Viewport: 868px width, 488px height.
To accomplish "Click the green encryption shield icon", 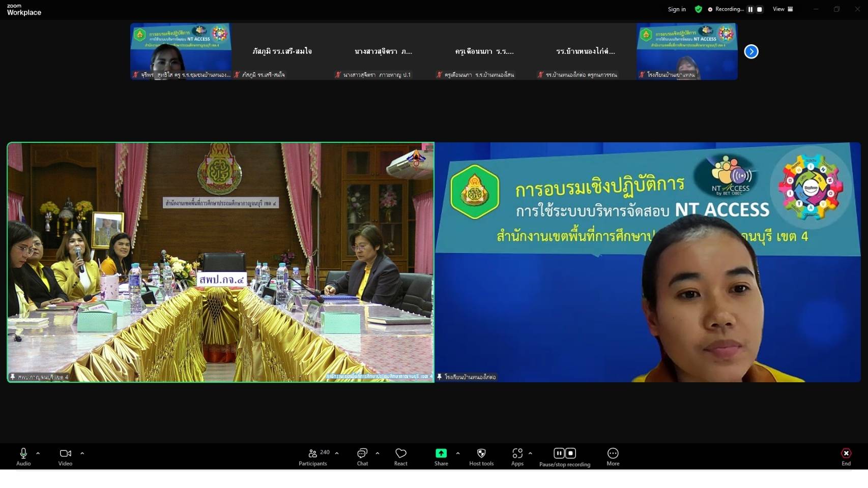I will pos(699,9).
